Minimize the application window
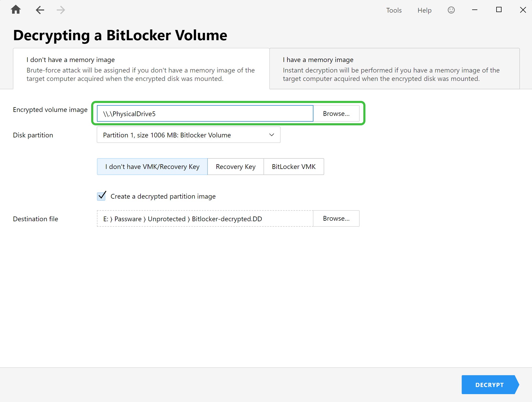 tap(475, 10)
